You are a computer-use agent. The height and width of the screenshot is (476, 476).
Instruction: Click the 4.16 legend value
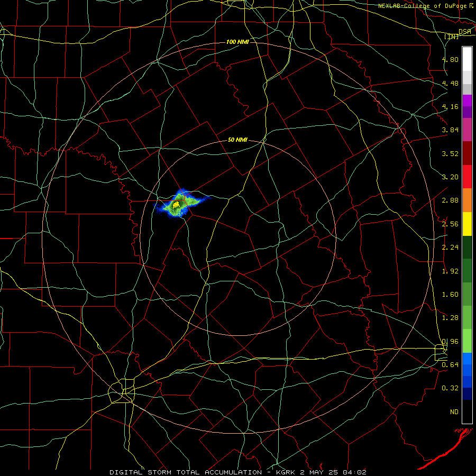click(x=450, y=106)
